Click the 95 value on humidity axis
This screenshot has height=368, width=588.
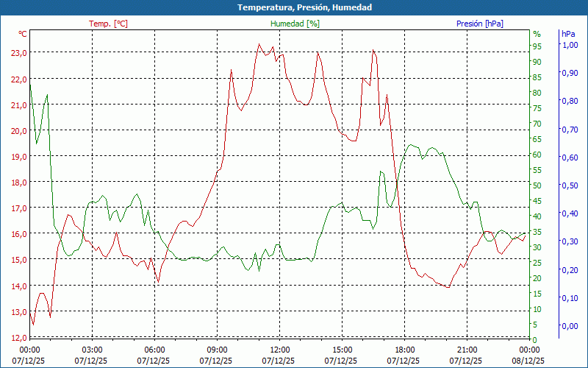(x=537, y=46)
